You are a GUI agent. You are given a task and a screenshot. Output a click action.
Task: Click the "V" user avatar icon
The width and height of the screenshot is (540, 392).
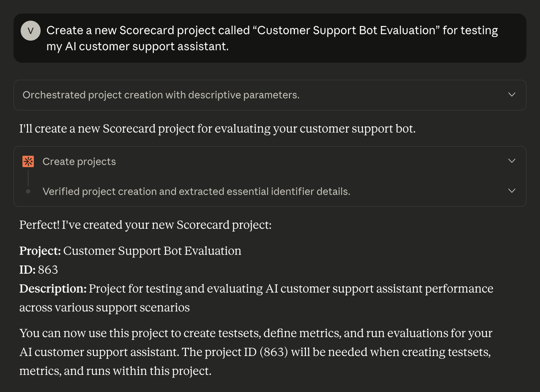click(31, 31)
